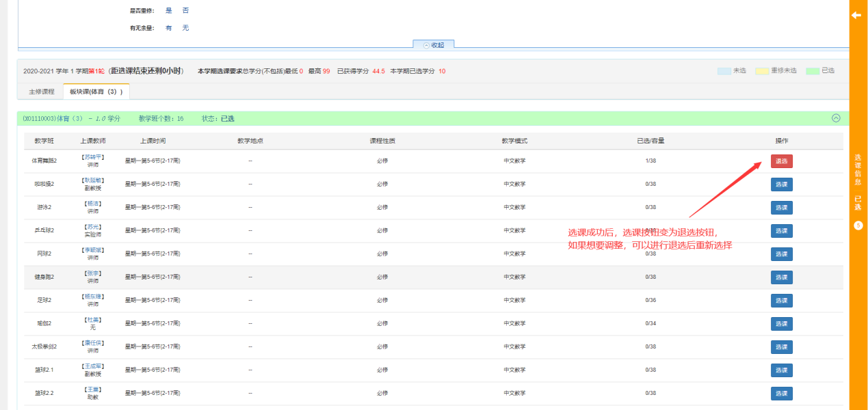Select course 网球2 with 选课 button

click(781, 254)
